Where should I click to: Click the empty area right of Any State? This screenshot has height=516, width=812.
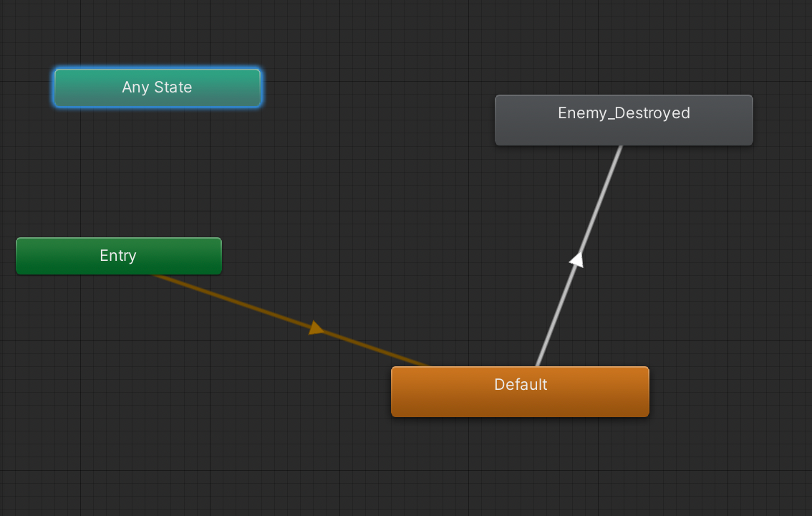click(358, 87)
